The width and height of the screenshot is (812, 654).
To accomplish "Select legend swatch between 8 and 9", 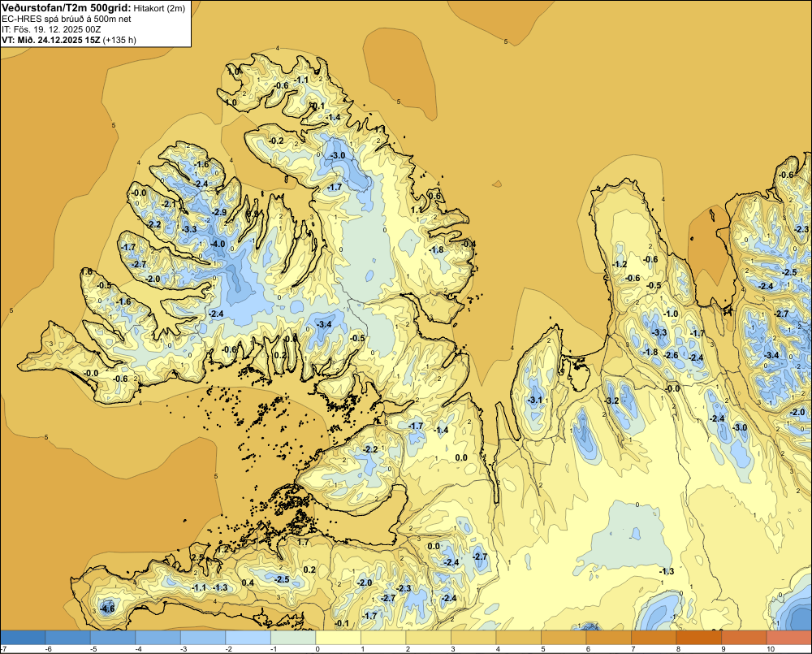I will (x=698, y=637).
